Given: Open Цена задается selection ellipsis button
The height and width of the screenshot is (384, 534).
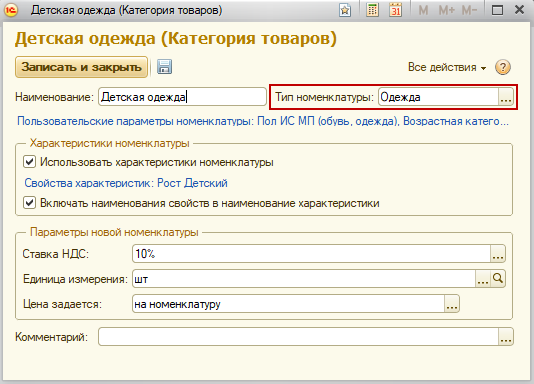Looking at the screenshot, I should tap(452, 304).
